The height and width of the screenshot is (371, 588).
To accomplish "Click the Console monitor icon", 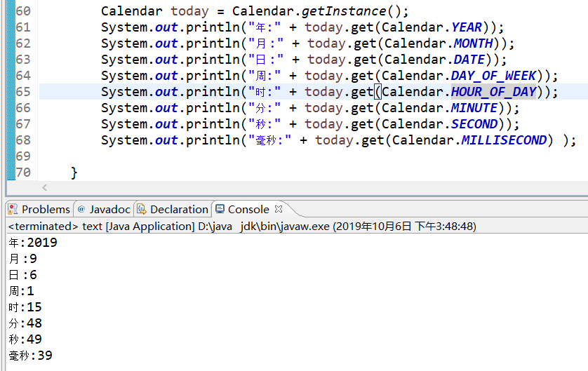I will point(220,209).
